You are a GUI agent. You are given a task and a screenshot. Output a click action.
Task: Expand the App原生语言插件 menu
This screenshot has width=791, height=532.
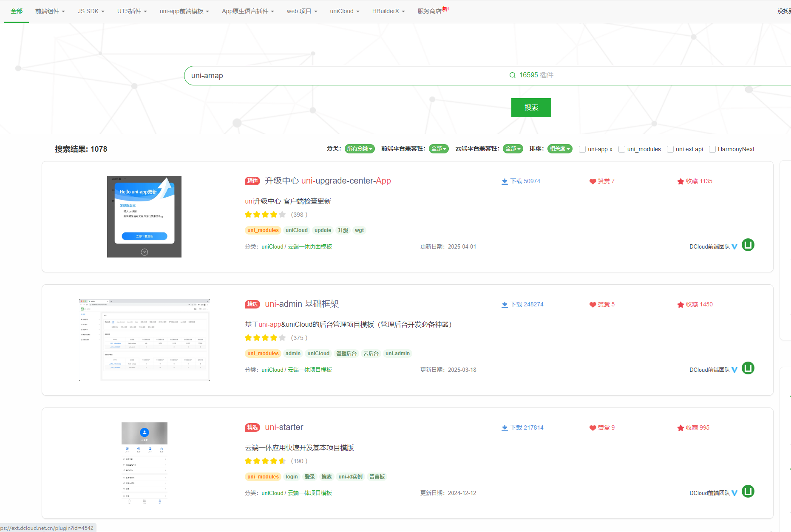click(x=248, y=11)
